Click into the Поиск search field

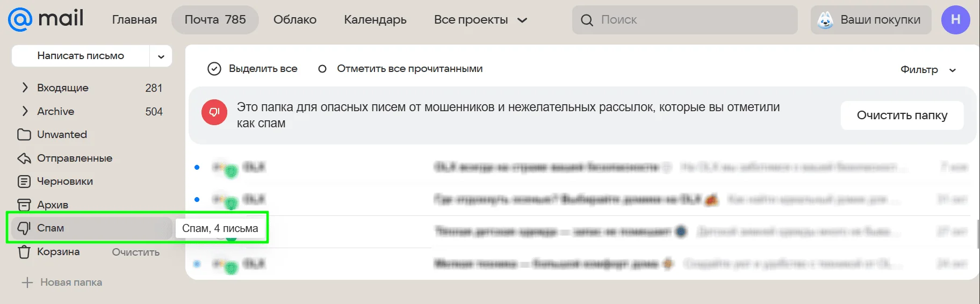pyautogui.click(x=693, y=20)
